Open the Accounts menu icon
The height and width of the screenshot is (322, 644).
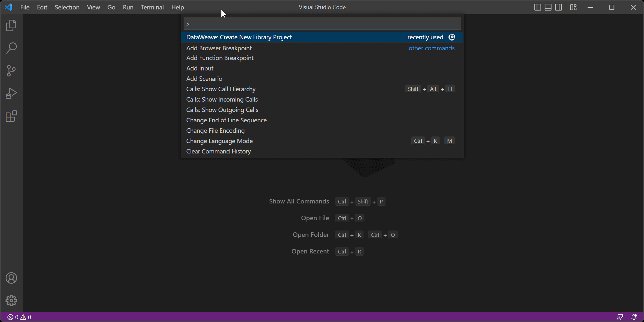(11, 278)
